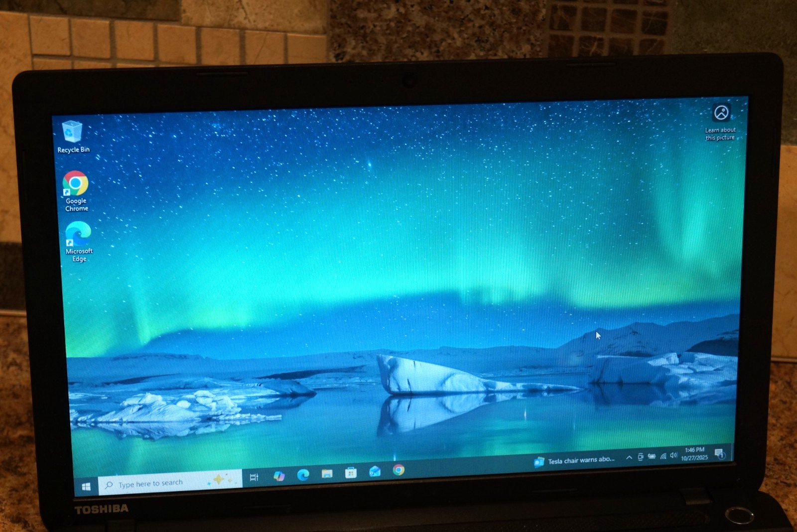Open the Recycle Bin desktop icon

73,136
